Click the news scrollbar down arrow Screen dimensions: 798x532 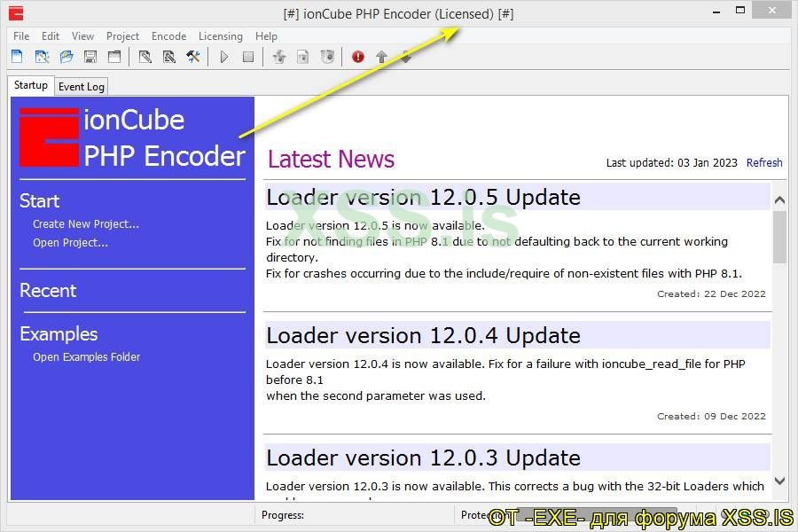[779, 481]
